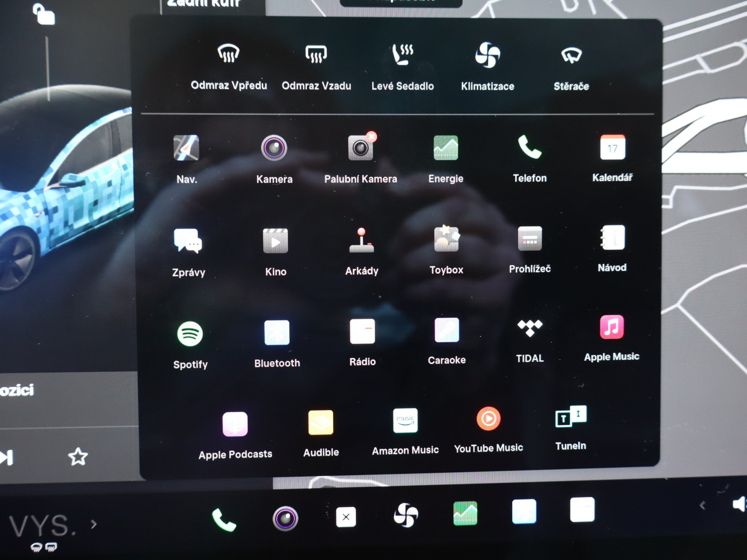This screenshot has height=560, width=747.
Task: Click the left chevron beside volume
Action: 702,505
